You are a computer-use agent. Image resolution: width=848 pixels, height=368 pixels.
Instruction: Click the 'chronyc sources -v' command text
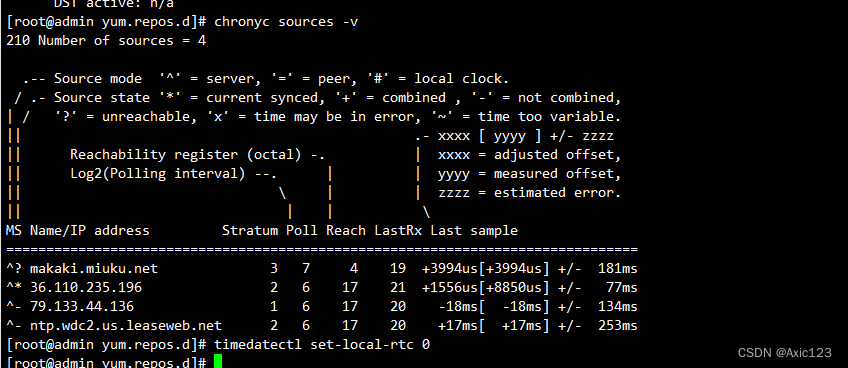point(286,22)
